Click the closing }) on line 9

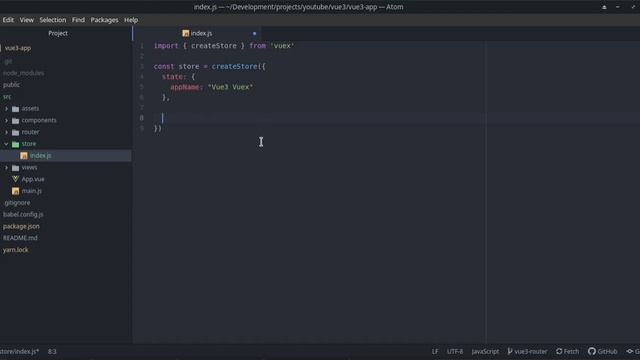tap(158, 128)
